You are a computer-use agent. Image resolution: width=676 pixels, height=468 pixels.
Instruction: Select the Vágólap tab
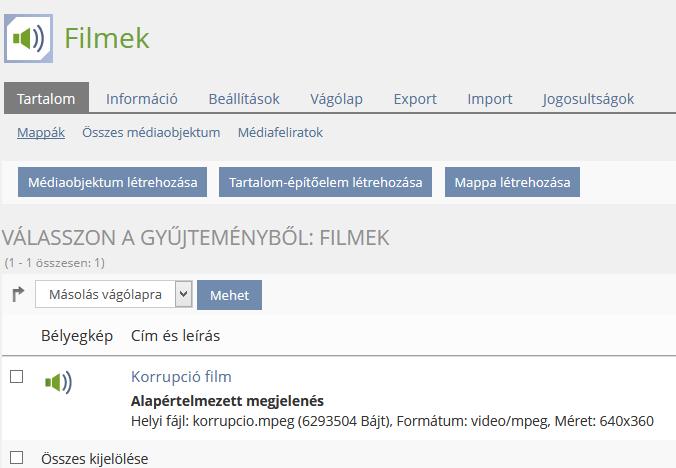pos(336,98)
